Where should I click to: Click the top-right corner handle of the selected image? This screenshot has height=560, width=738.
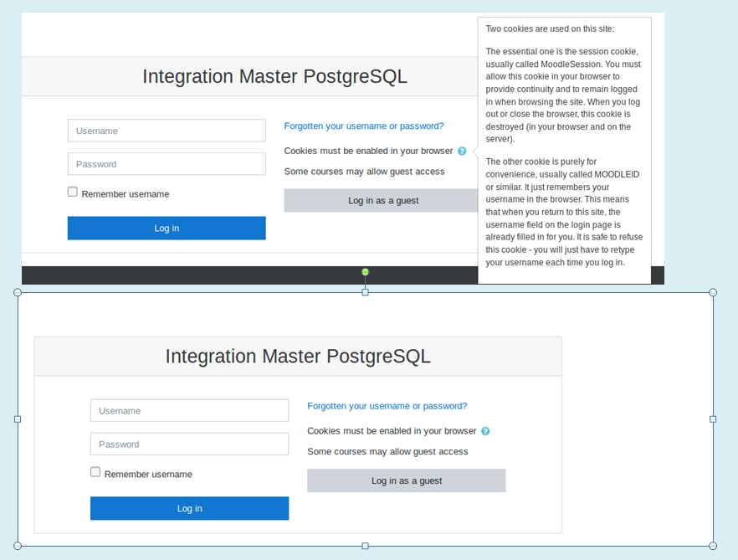coord(713,292)
